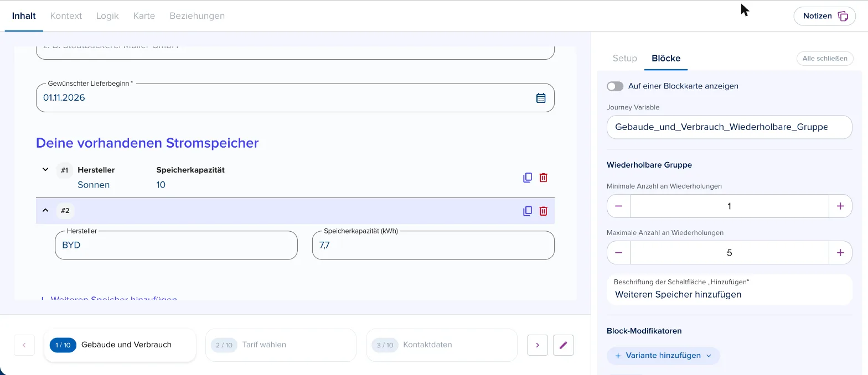Decrease maximum repetitions with minus
Viewport: 868px width, 375px height.
coord(619,252)
